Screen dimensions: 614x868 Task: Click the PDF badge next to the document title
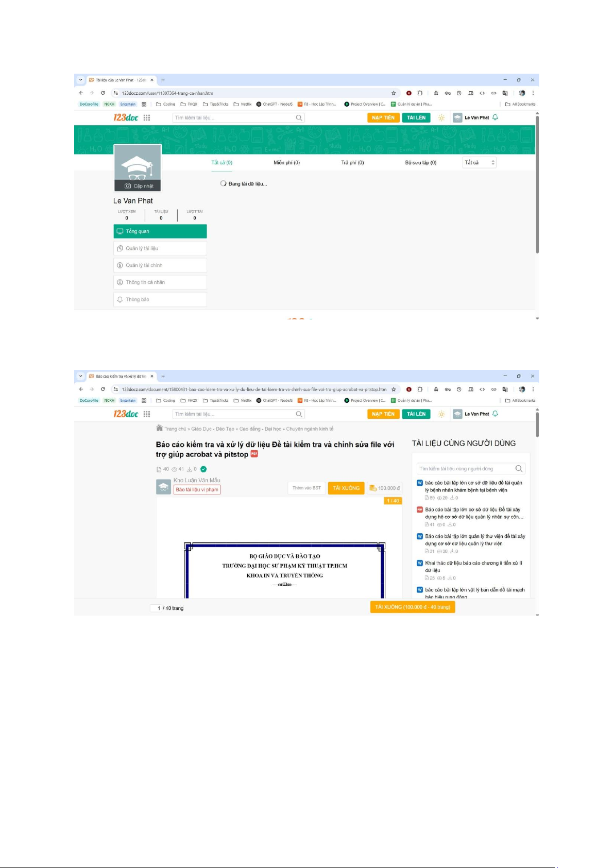point(254,454)
